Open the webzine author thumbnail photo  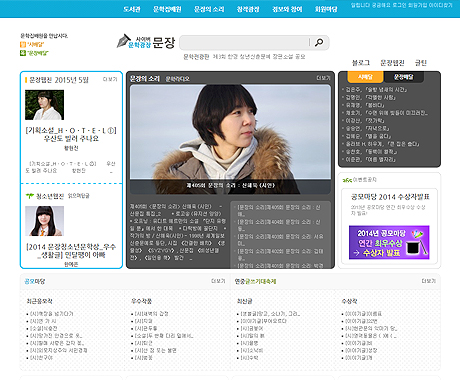(x=44, y=105)
